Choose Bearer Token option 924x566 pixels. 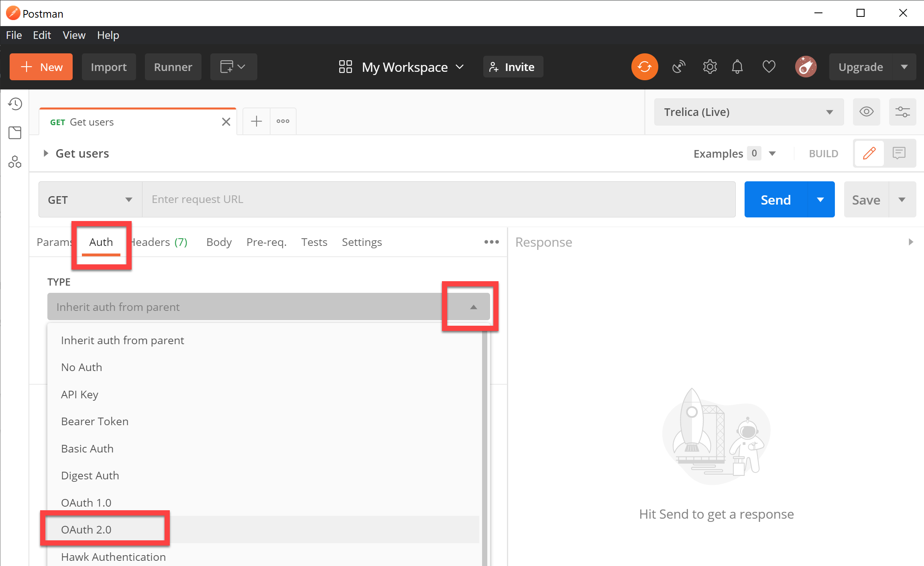click(x=264, y=421)
